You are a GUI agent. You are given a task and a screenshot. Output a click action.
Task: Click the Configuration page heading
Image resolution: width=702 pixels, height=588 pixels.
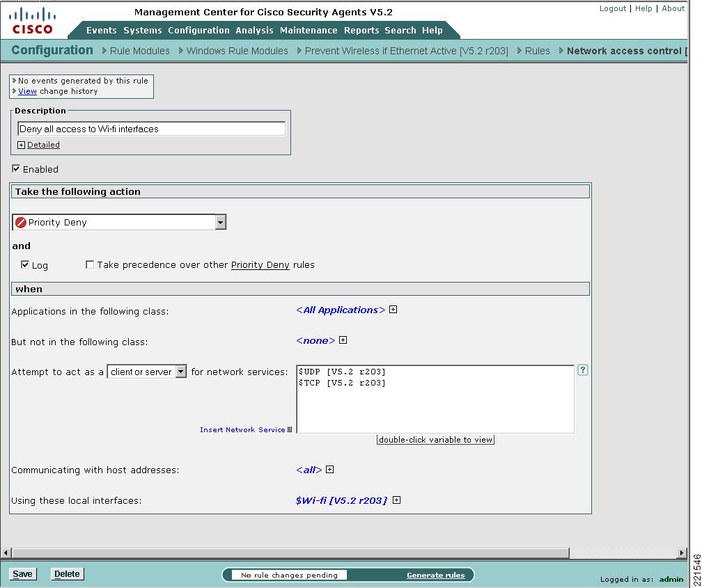point(52,50)
